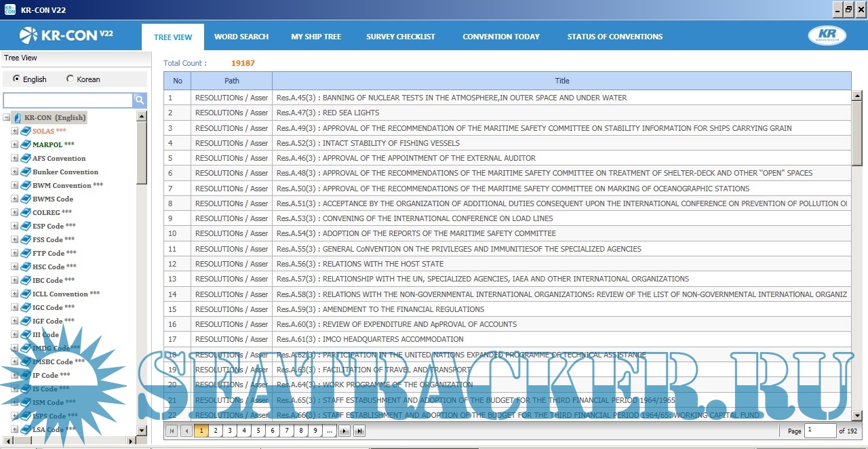
Task: Click the MARPOL book icon
Action: tap(25, 144)
